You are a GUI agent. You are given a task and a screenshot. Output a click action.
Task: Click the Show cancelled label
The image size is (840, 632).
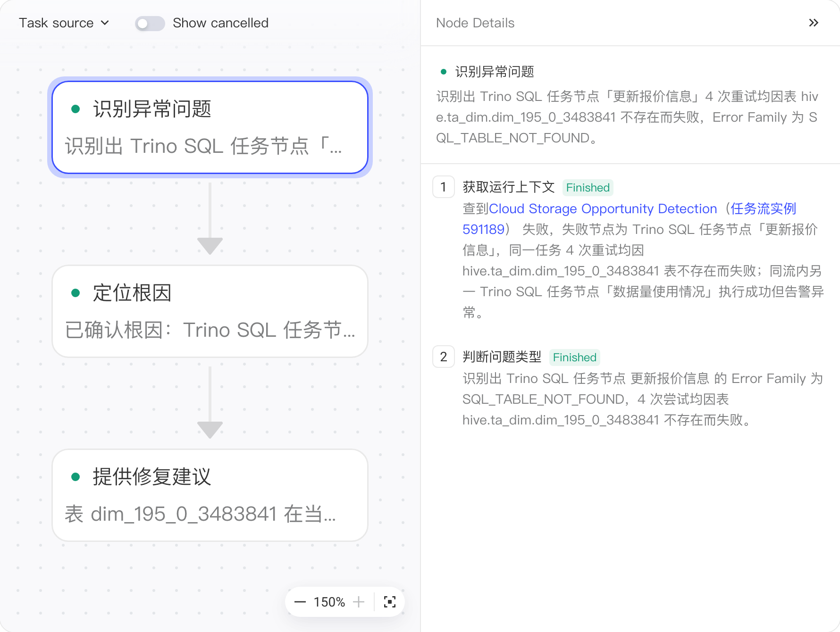click(x=220, y=23)
